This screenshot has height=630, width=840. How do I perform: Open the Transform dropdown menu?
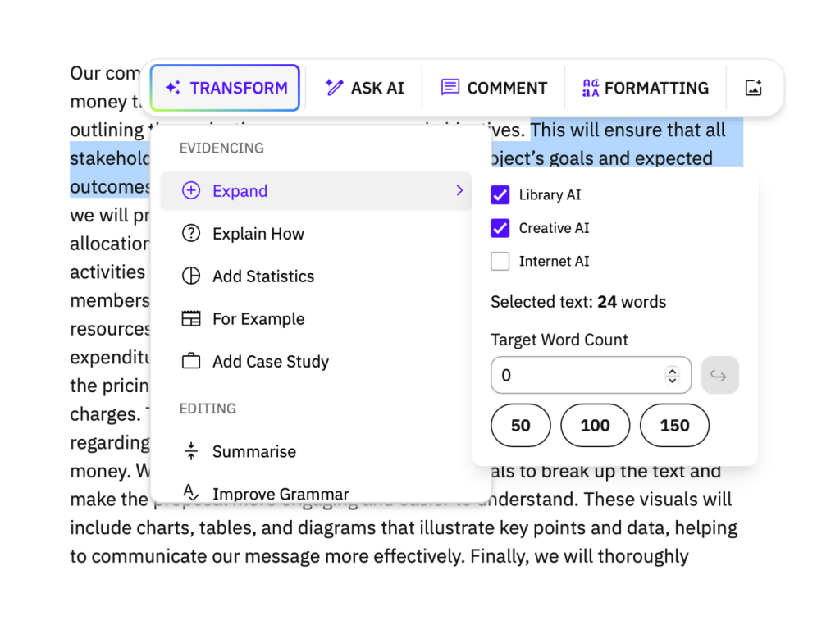(x=226, y=88)
